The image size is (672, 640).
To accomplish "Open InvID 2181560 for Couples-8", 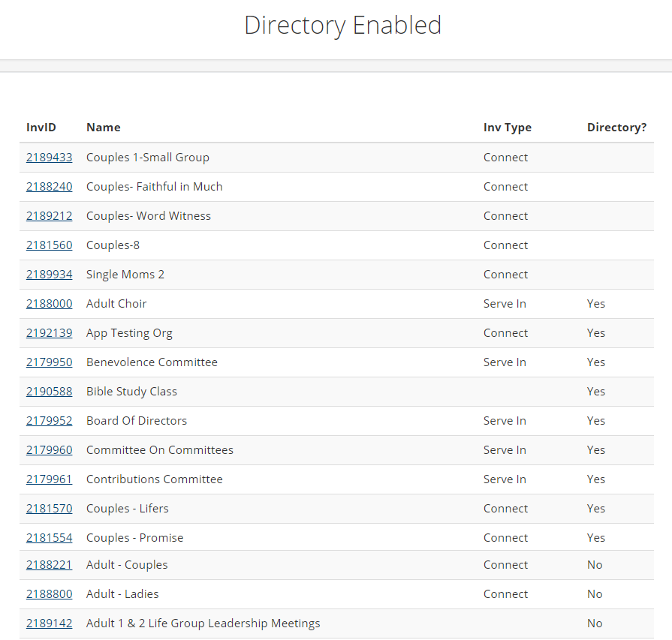I will (50, 245).
